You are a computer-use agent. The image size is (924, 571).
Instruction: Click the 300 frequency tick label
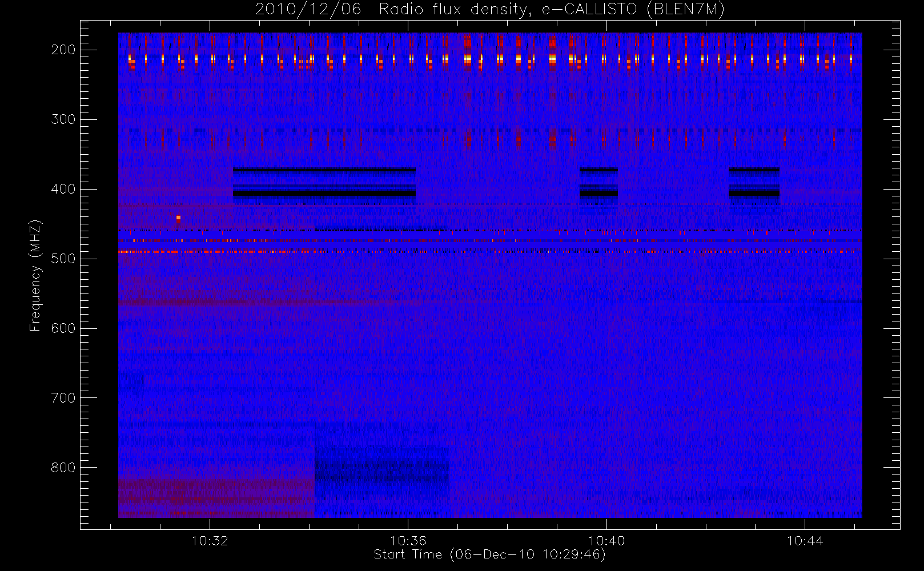[x=63, y=119]
